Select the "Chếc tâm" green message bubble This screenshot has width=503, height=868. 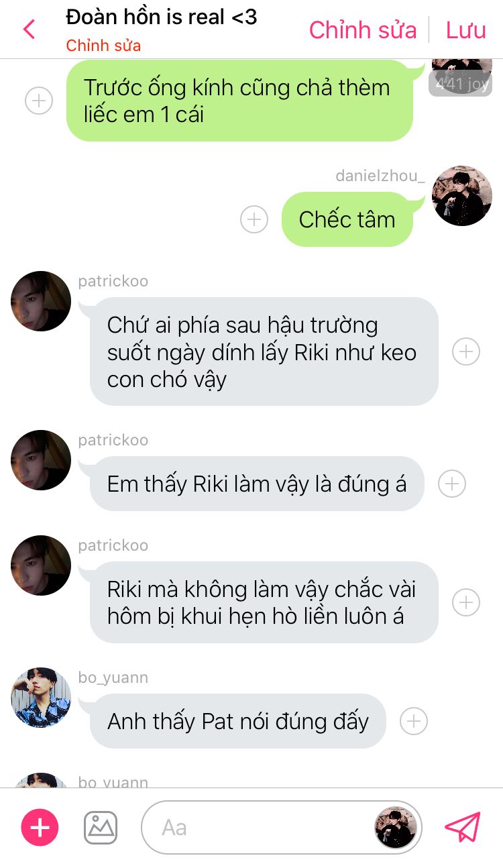point(347,219)
